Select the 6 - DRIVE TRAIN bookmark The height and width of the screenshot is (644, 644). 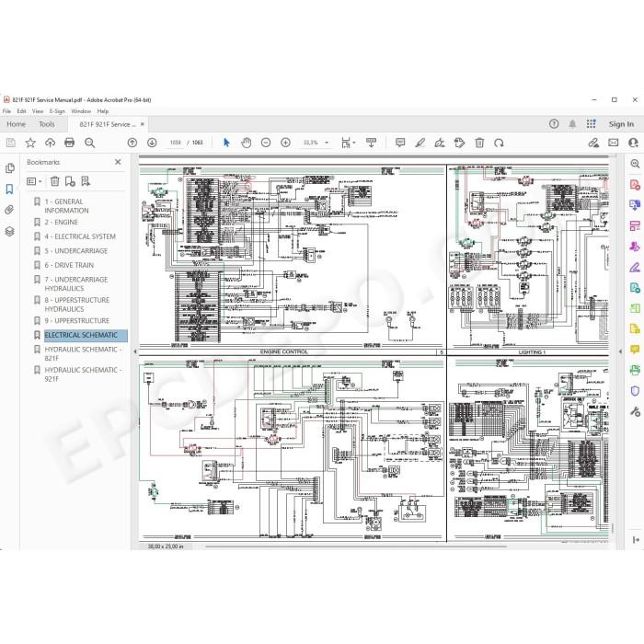tap(69, 265)
